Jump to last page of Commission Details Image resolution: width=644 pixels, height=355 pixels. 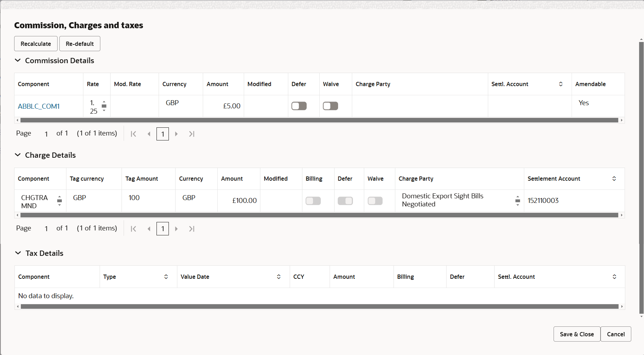point(191,134)
